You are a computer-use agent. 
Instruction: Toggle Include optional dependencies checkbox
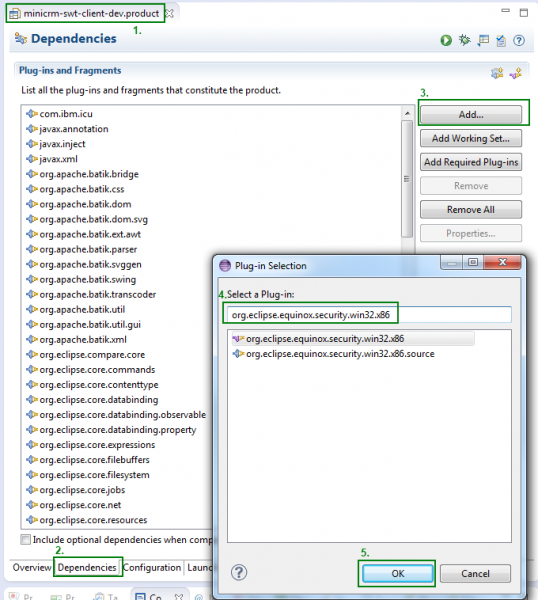coord(25,540)
